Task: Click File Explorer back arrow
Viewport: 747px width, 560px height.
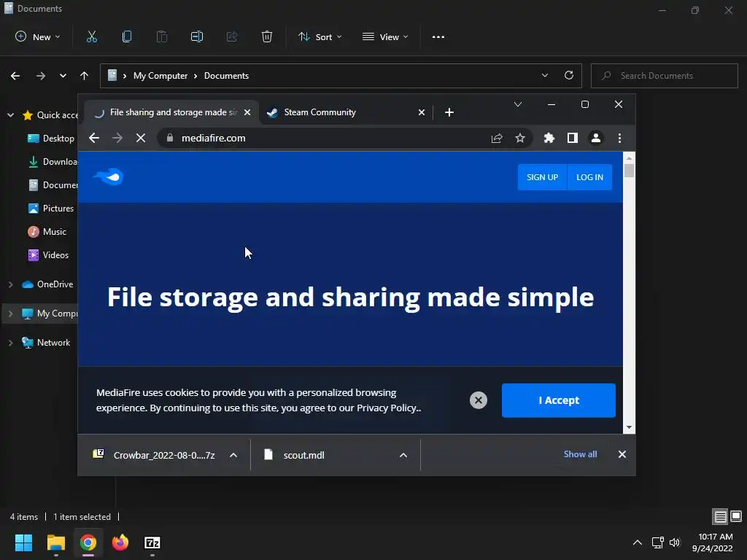Action: point(15,76)
